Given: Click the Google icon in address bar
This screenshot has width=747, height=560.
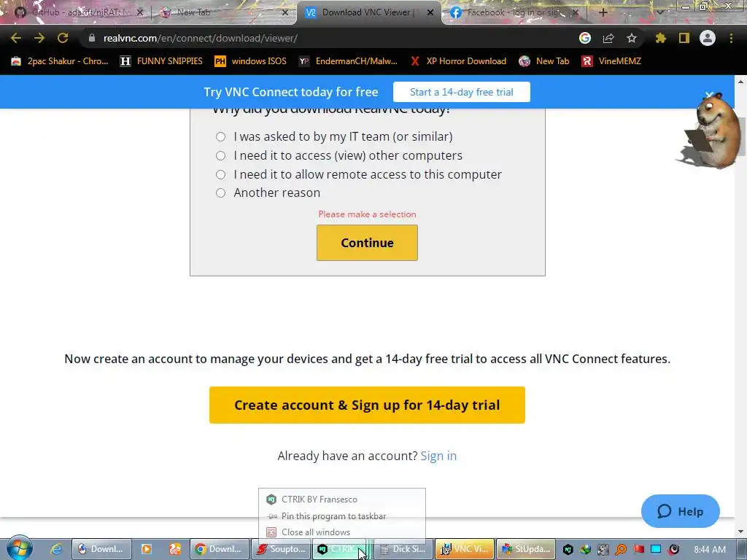Looking at the screenshot, I should pyautogui.click(x=585, y=38).
